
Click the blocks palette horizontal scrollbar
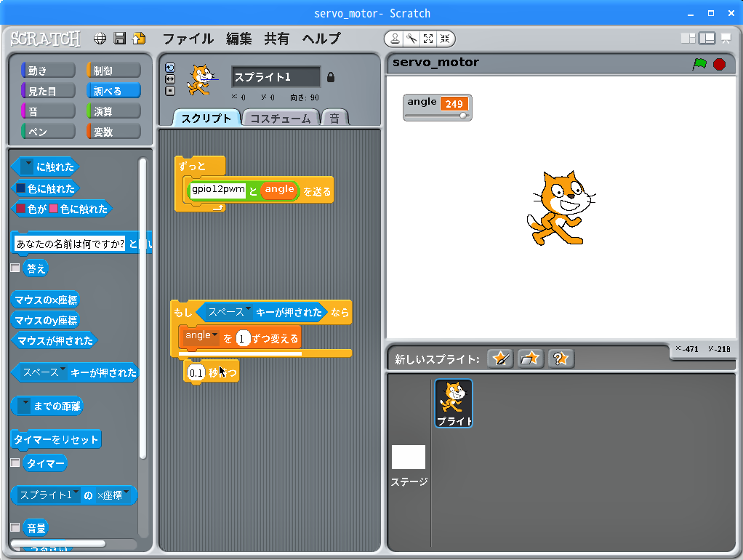[x=58, y=543]
